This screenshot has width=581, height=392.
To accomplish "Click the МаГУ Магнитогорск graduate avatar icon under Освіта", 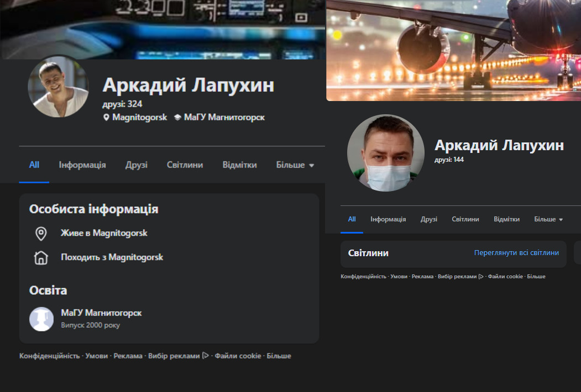I will 41,319.
